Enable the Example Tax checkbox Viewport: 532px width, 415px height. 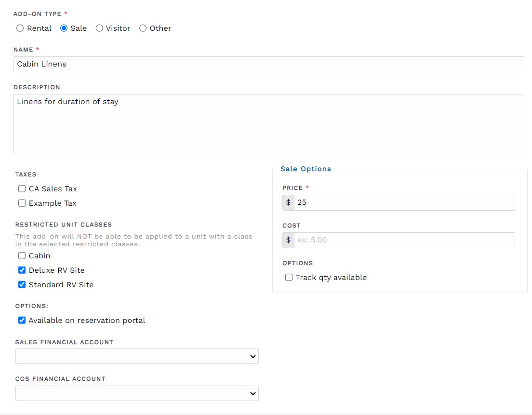tap(22, 203)
